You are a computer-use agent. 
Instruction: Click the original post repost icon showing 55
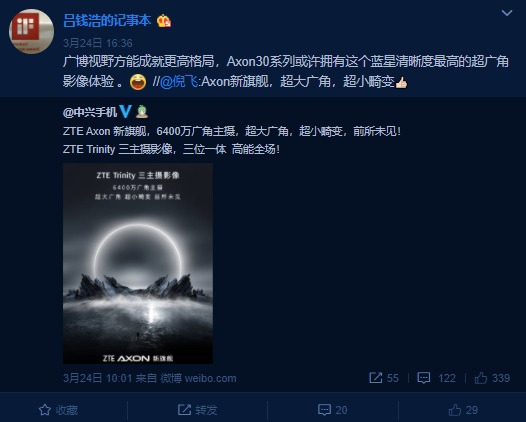384,378
